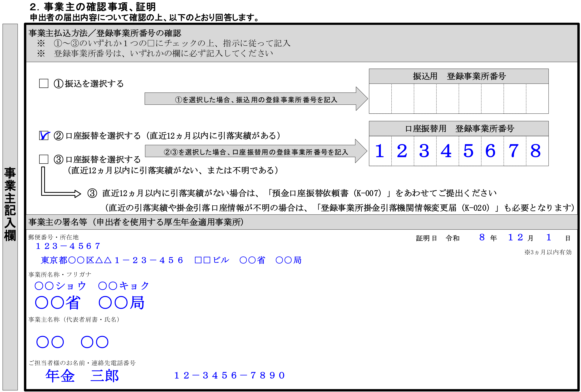
Task: Click the certification month value 12
Action: click(516, 237)
